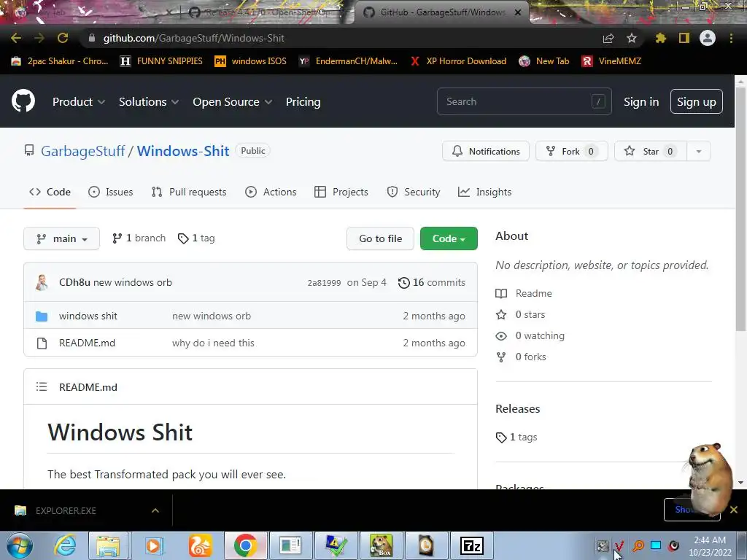Open the main branch dropdown

(61, 238)
